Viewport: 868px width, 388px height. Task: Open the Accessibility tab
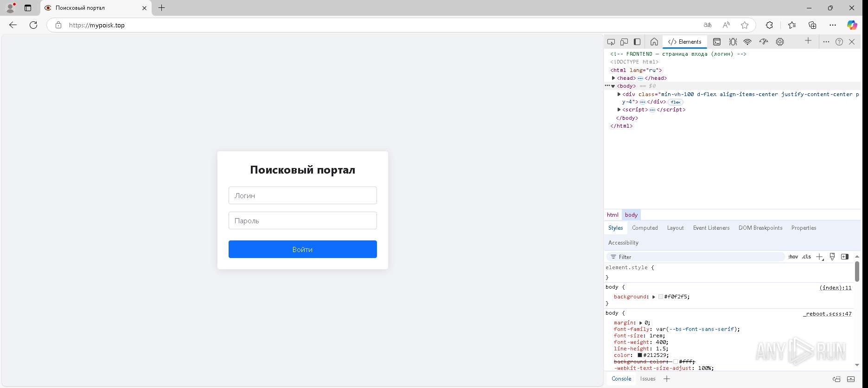(623, 243)
